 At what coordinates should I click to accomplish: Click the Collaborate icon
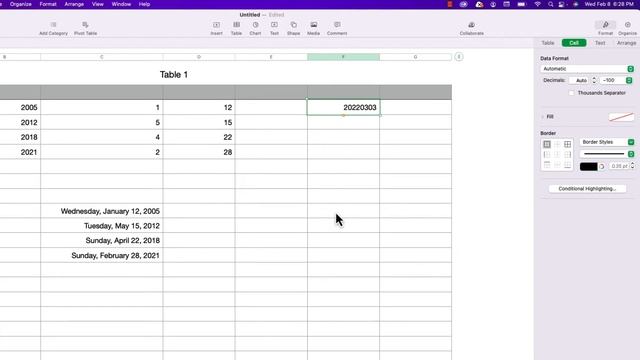471,25
